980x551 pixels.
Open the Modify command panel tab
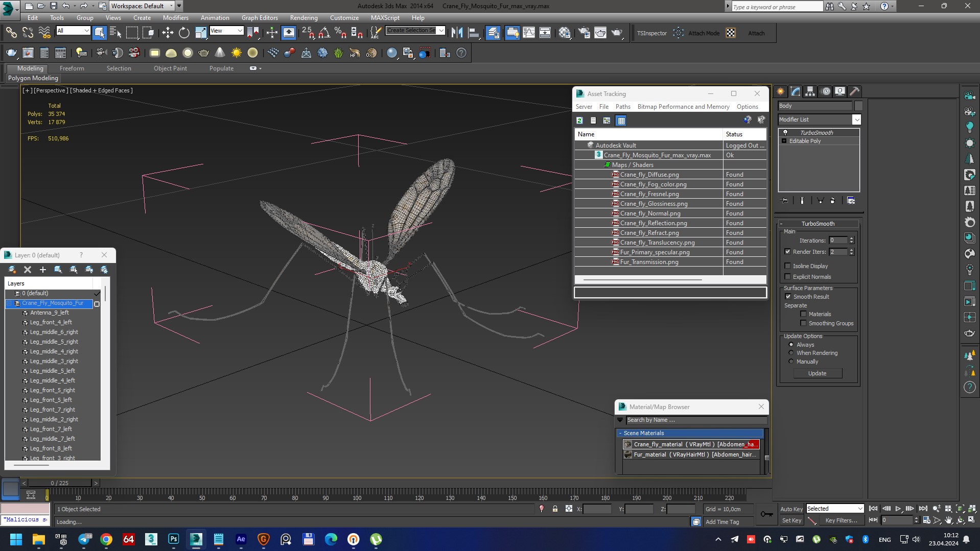click(796, 91)
